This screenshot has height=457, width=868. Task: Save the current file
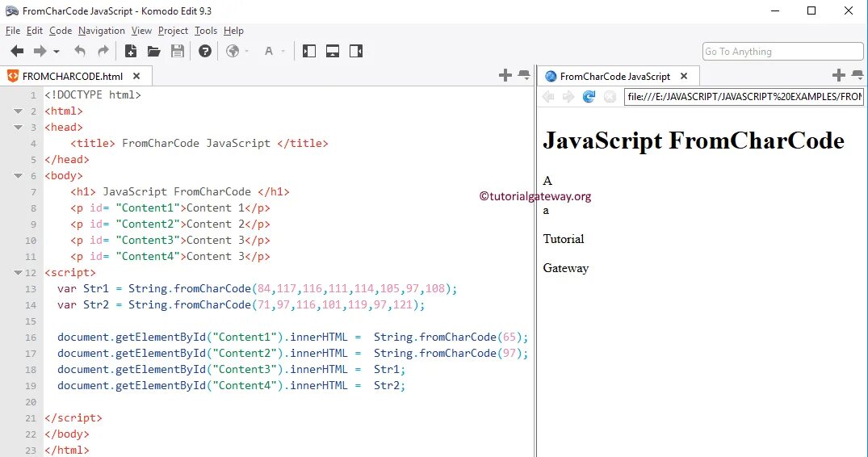click(x=177, y=52)
